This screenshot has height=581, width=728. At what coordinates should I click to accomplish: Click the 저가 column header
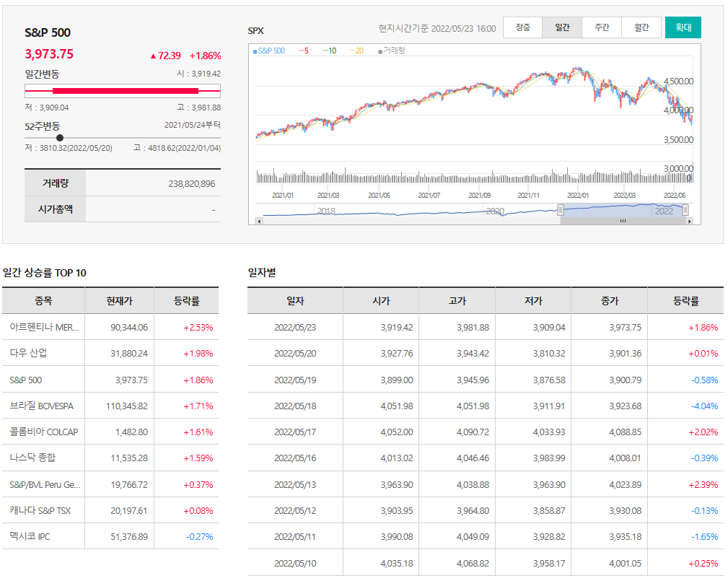(x=533, y=301)
